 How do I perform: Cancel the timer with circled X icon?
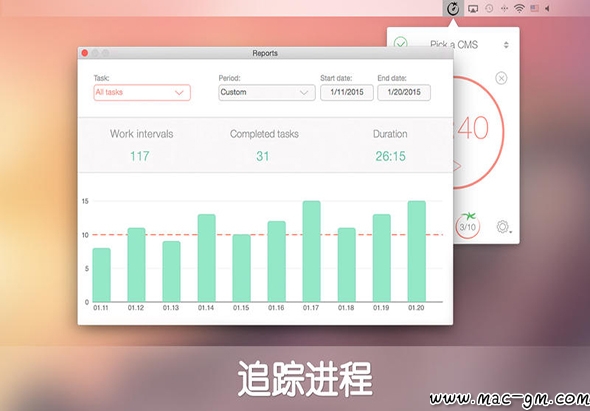tap(501, 78)
